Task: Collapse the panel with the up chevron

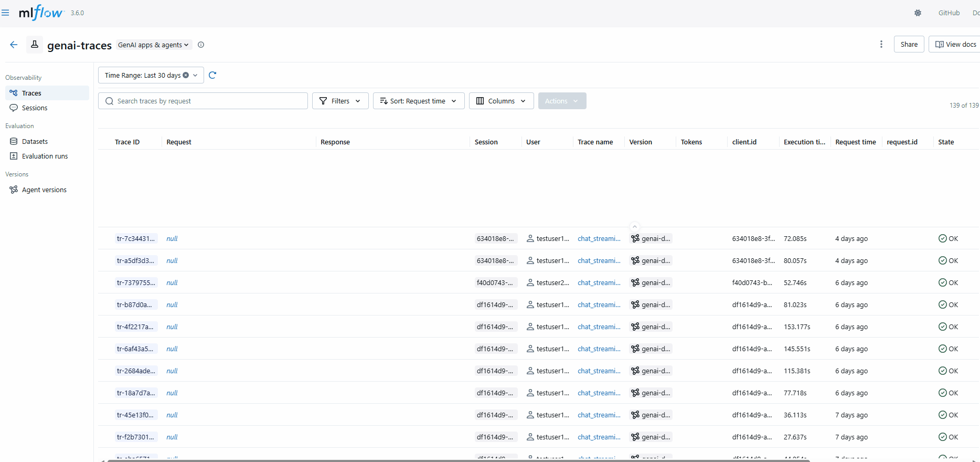Action: [x=635, y=227]
